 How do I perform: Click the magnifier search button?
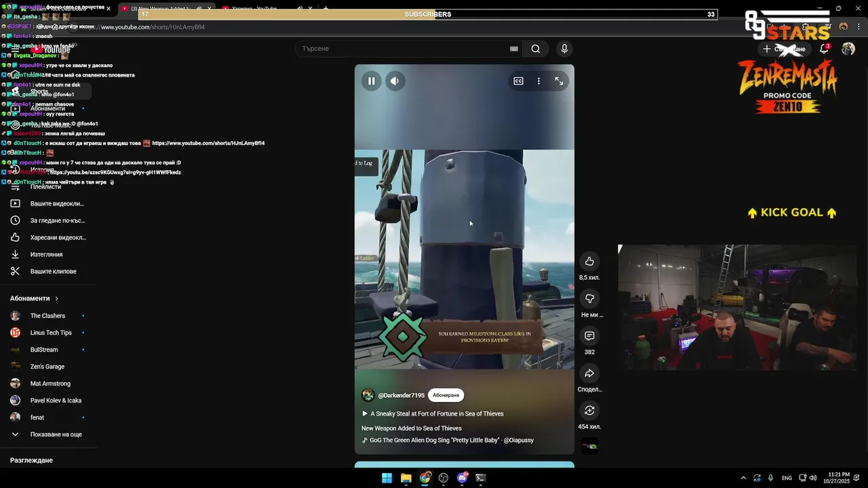(536, 49)
